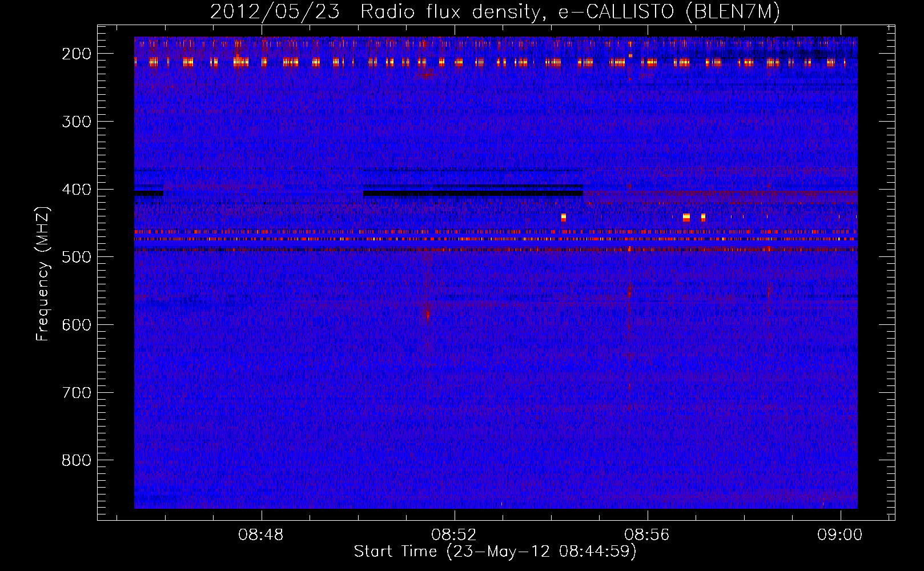Viewport: 924px width, 571px height.
Task: Click the 08:52 time tick label
Action: [454, 535]
